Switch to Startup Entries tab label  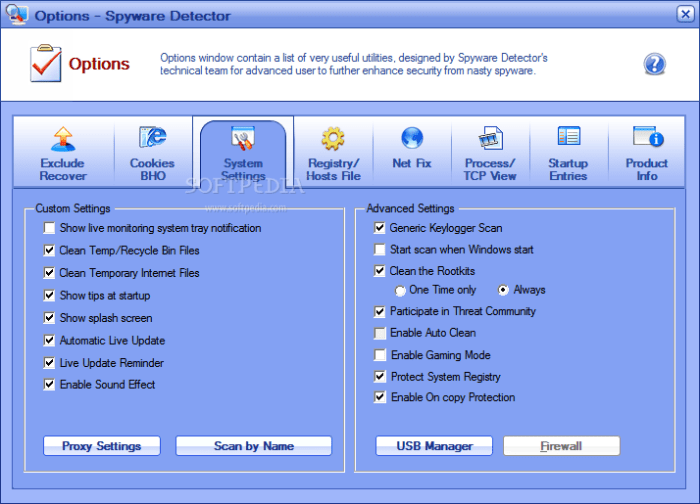click(568, 170)
